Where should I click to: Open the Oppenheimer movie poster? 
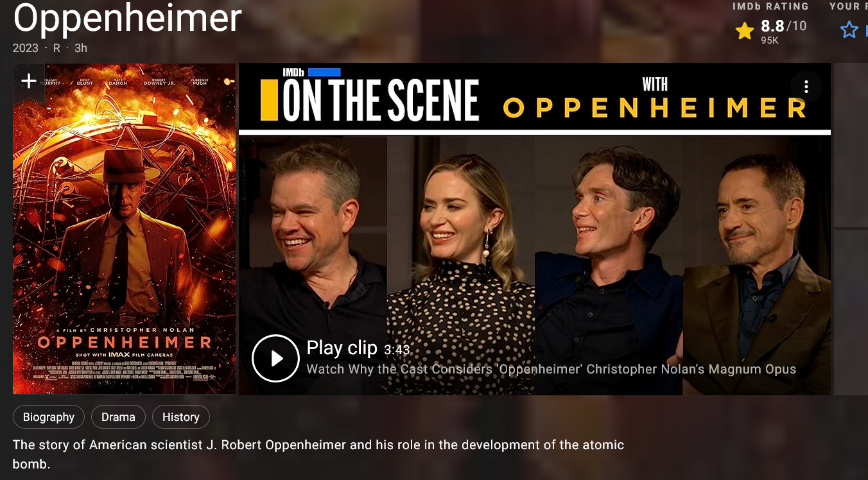click(x=124, y=228)
